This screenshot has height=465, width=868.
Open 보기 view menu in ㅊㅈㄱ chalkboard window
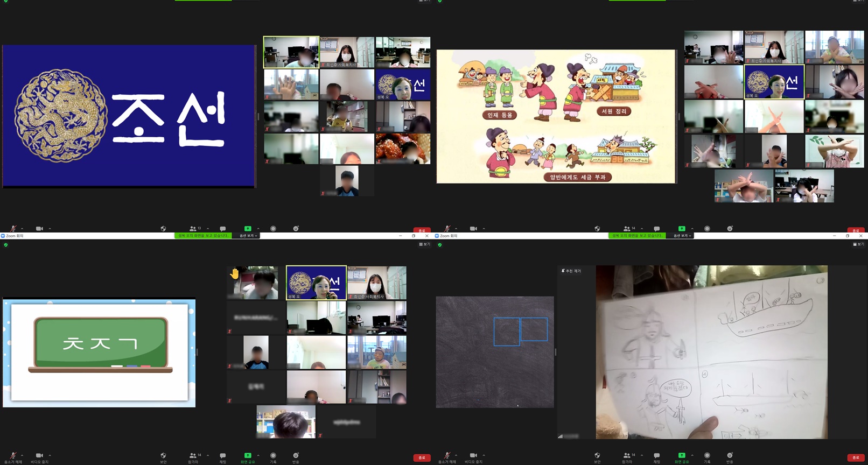425,244
